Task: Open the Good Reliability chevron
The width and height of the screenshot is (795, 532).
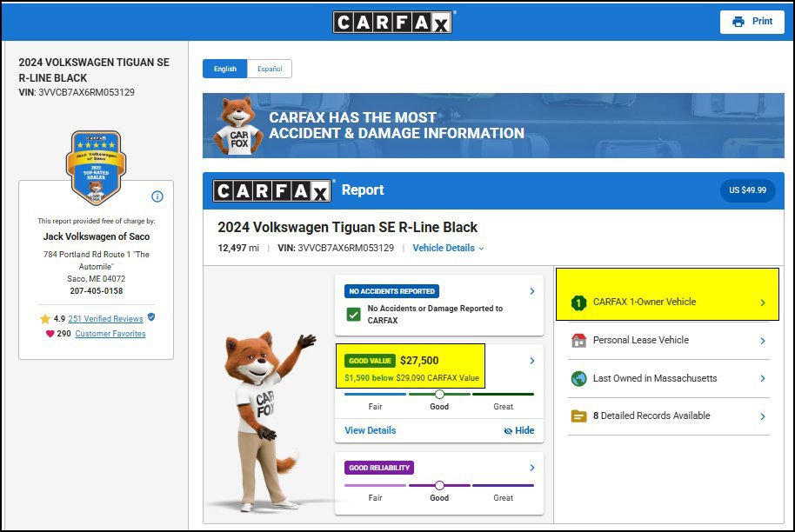Action: point(531,468)
